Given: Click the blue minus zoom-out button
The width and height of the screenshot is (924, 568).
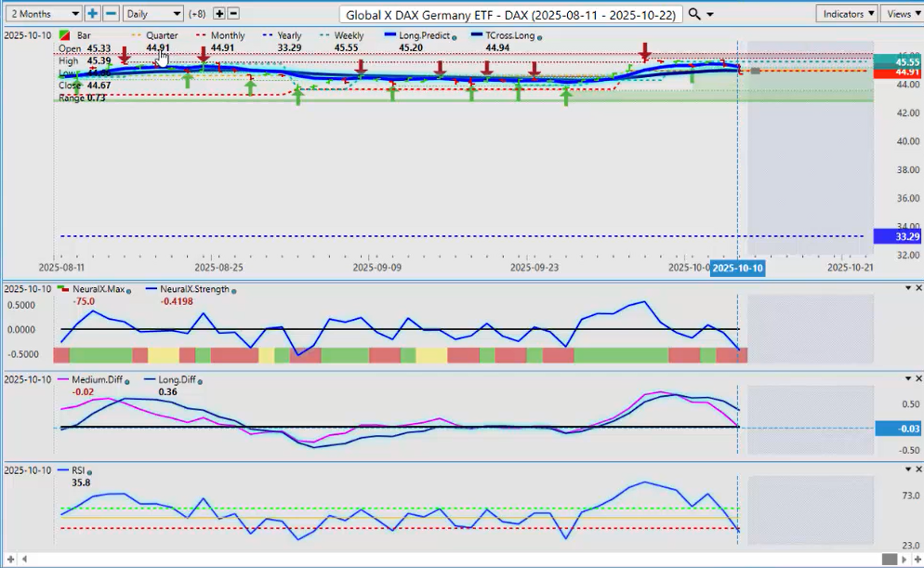Looking at the screenshot, I should [x=111, y=14].
